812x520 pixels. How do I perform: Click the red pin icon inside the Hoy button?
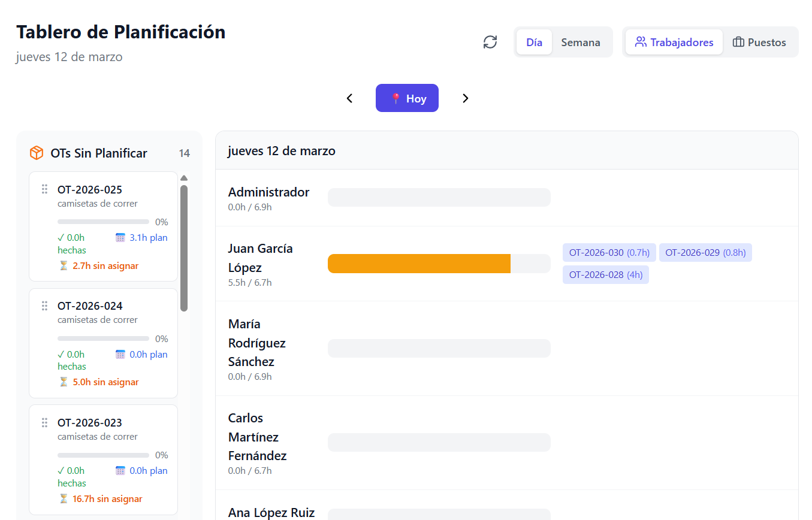coord(397,98)
